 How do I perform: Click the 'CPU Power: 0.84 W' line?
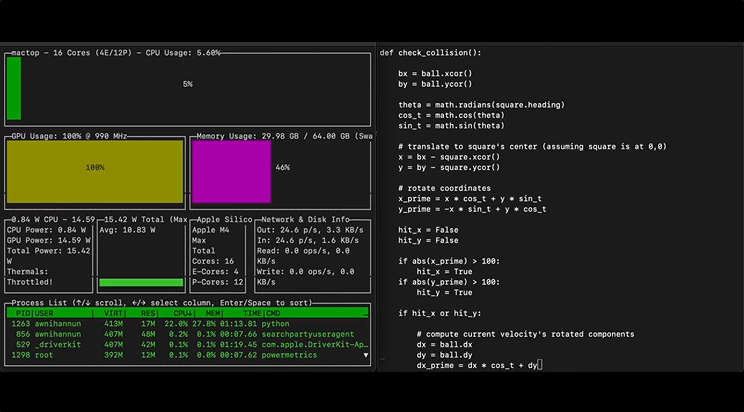coord(46,230)
